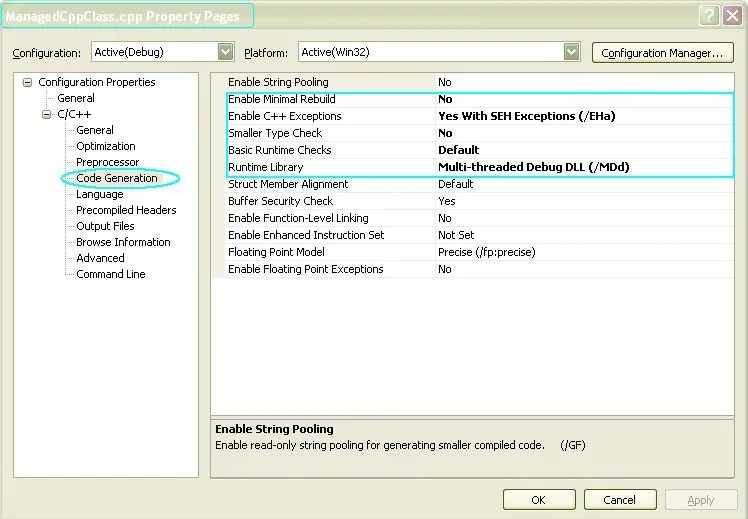The height and width of the screenshot is (519, 748).
Task: Click the Yes With SEH Exceptions (/EHa) value
Action: click(x=527, y=116)
